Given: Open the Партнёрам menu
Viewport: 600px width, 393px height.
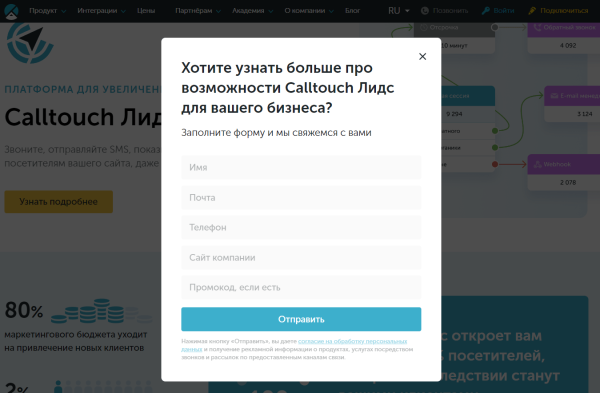Looking at the screenshot, I should click(x=194, y=11).
